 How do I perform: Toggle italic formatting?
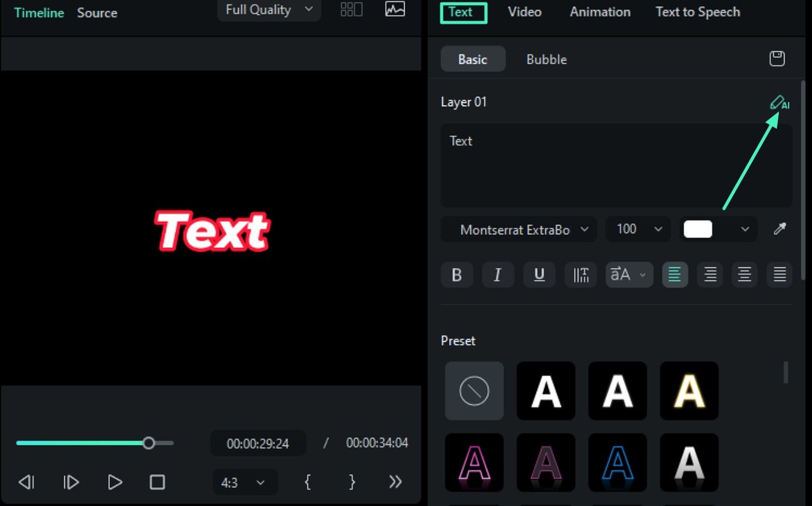[498, 275]
